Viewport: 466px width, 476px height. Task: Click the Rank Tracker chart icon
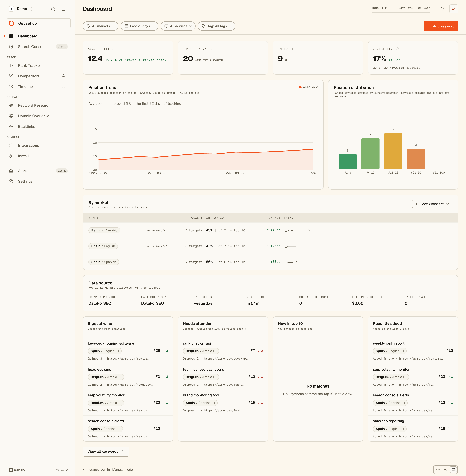pos(11,66)
